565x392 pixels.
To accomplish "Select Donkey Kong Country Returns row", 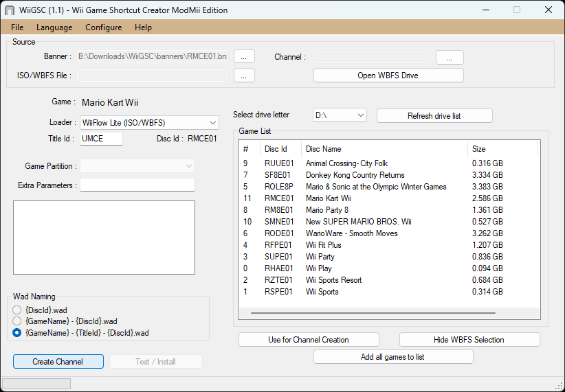I will [389, 175].
